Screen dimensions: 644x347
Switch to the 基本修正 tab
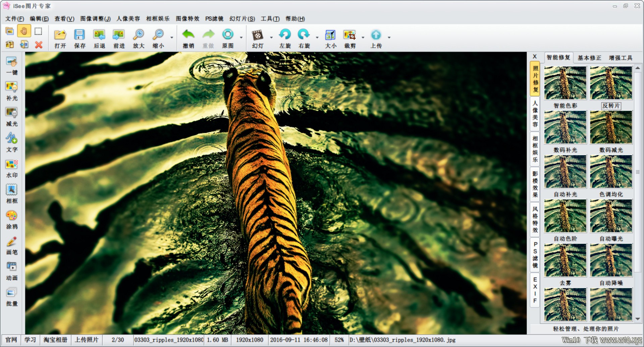pos(589,58)
